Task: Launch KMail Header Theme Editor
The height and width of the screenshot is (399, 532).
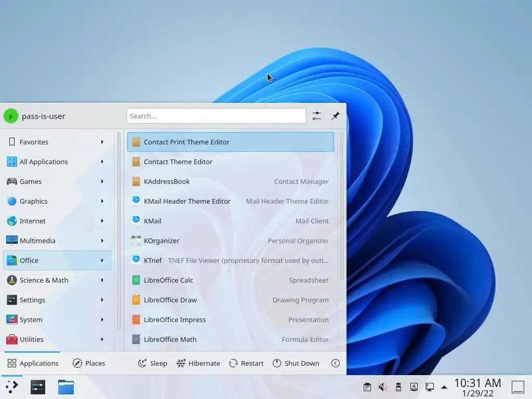Action: pos(230,201)
